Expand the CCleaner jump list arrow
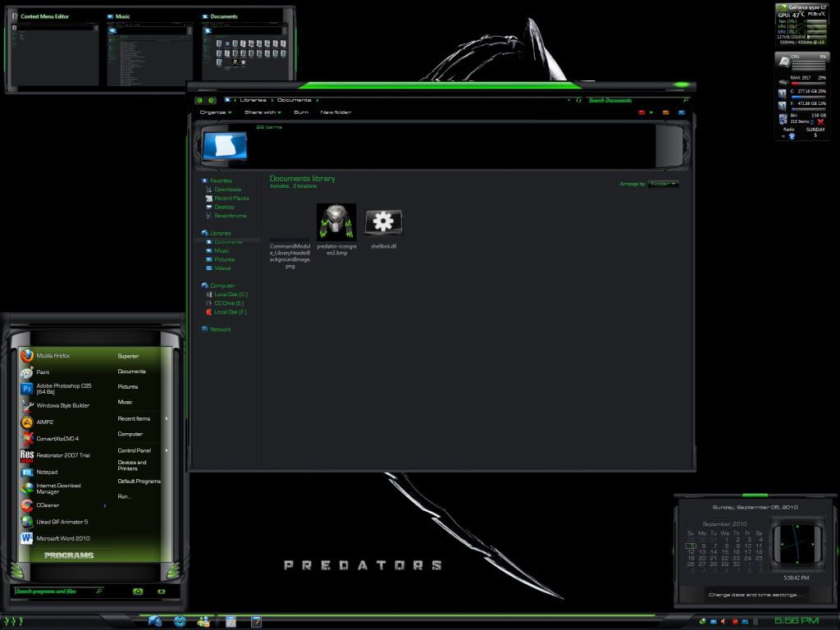Image resolution: width=840 pixels, height=630 pixels. (x=105, y=505)
